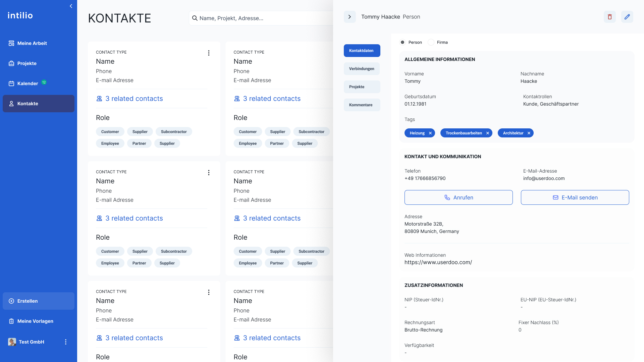The image size is (644, 362).
Task: Open three-dot menu on first contact card
Action: click(x=209, y=53)
